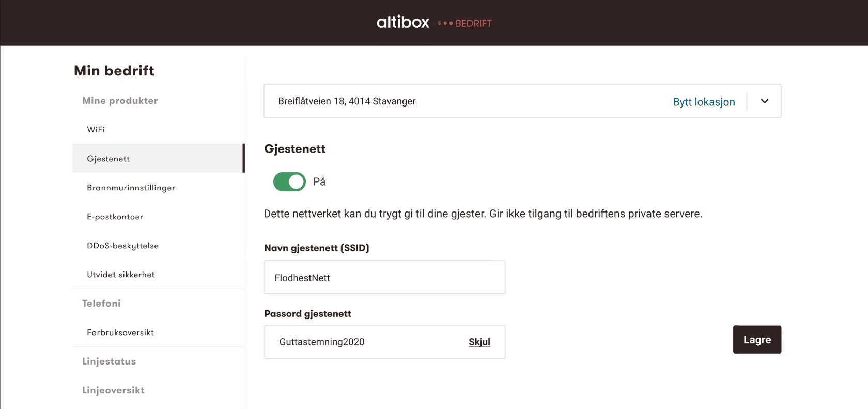Open Forbruksoversikt under Telefoni
Image resolution: width=868 pixels, height=409 pixels.
click(x=120, y=332)
